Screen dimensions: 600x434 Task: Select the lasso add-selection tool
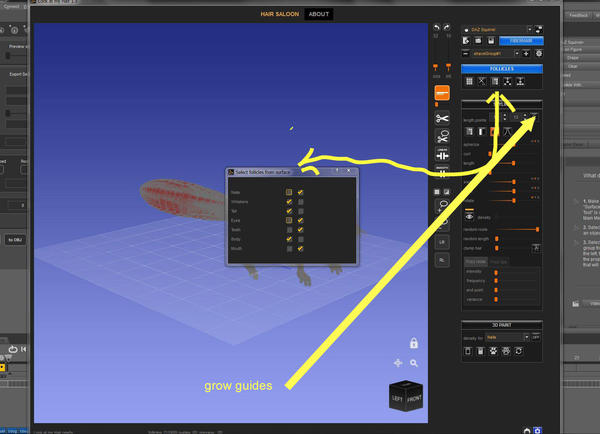point(442,206)
